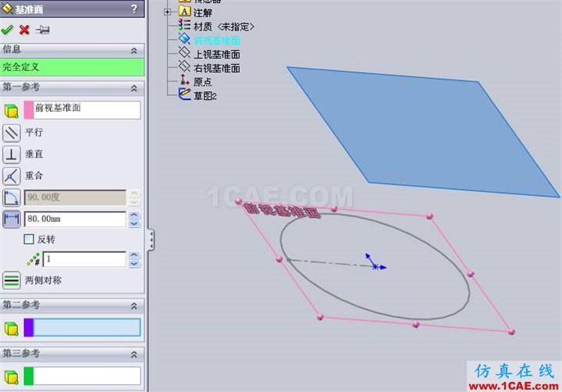This screenshot has height=392, width=562.
Task: Click the empty second reference field
Action: point(87,327)
